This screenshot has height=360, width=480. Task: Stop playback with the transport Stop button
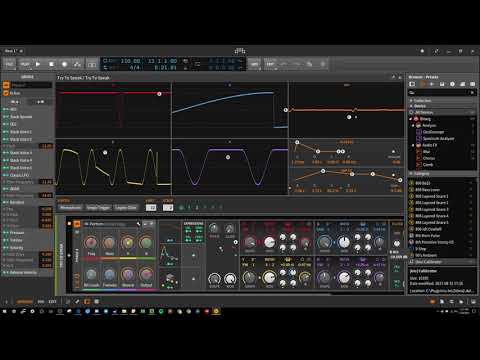point(51,64)
